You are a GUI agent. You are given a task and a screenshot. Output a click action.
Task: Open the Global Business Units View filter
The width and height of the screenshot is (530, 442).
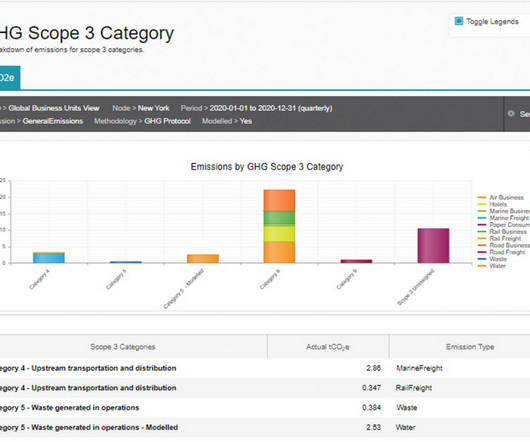54,108
